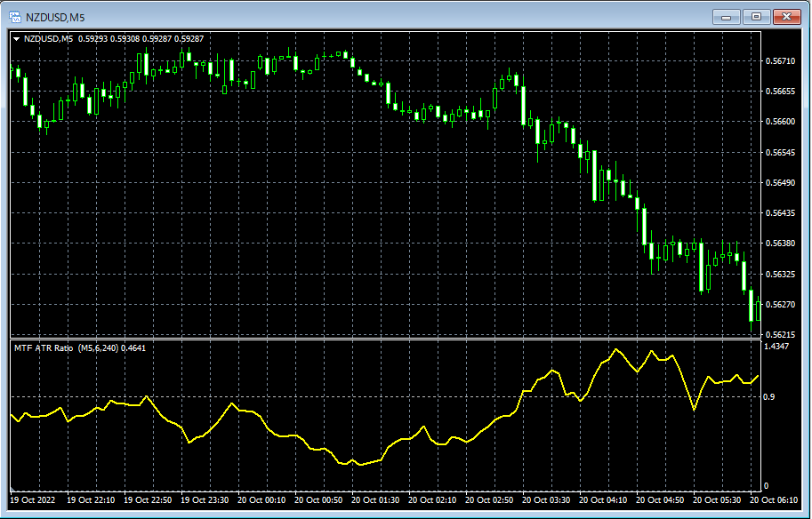Click time axis label 20 Oct 06:10
Viewport: 812px width, 519px height.
[x=774, y=499]
